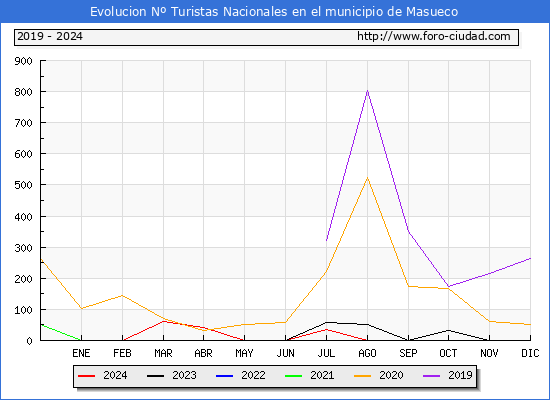Click the SEP month axis label
The image size is (550, 400).
(408, 353)
